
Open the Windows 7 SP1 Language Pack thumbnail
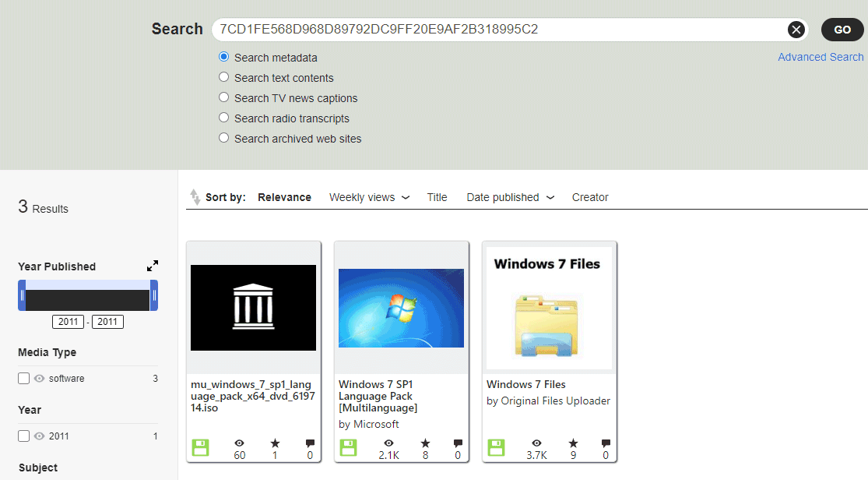point(402,308)
